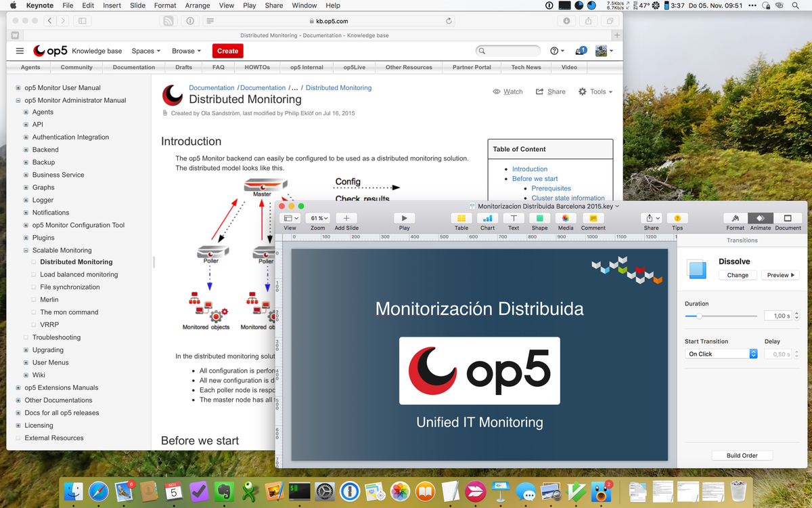The height and width of the screenshot is (508, 812).
Task: Insert a Shape into the slide
Action: [x=539, y=218]
